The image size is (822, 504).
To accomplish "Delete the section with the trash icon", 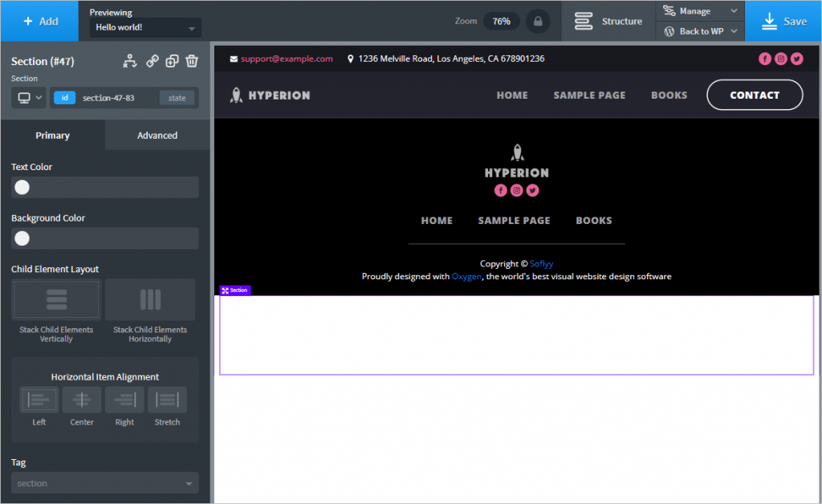I will pos(192,61).
